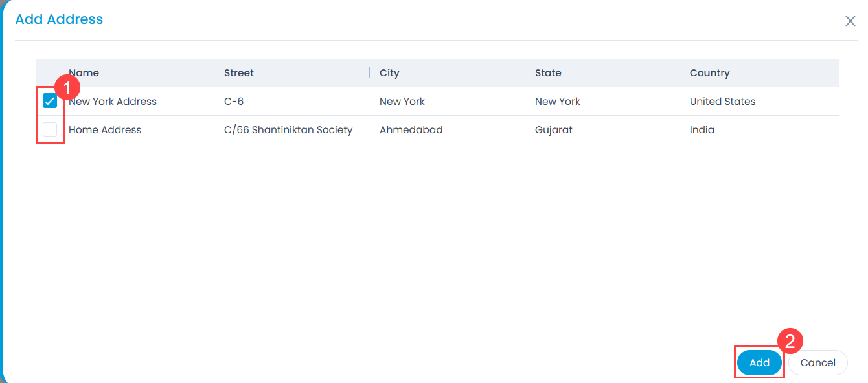Image resolution: width=868 pixels, height=383 pixels.
Task: Select the Country column header
Action: point(709,73)
